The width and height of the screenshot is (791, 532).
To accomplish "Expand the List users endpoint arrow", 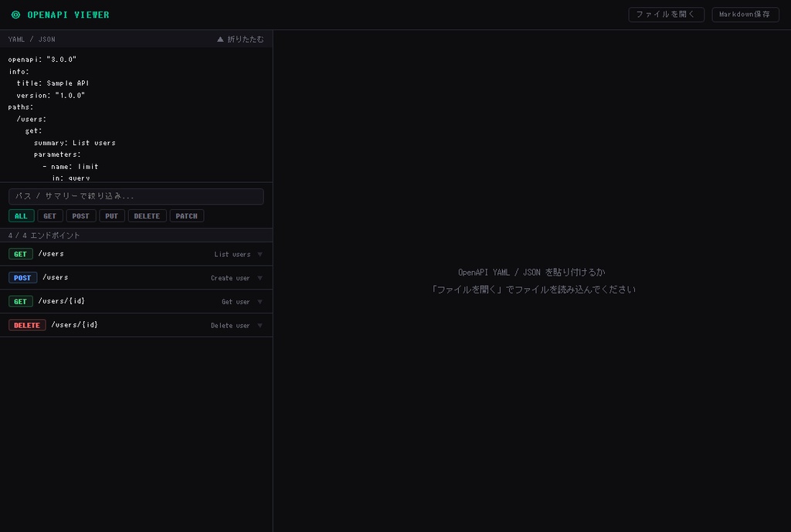I will [x=260, y=254].
